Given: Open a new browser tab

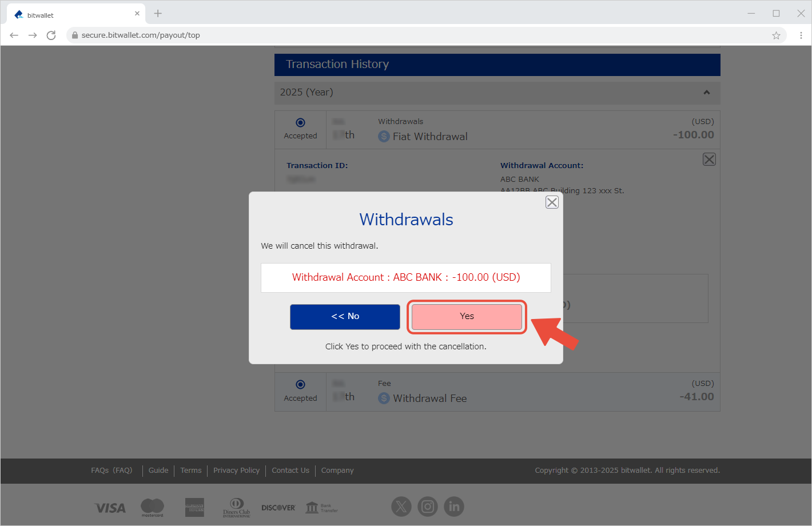Looking at the screenshot, I should [158, 14].
